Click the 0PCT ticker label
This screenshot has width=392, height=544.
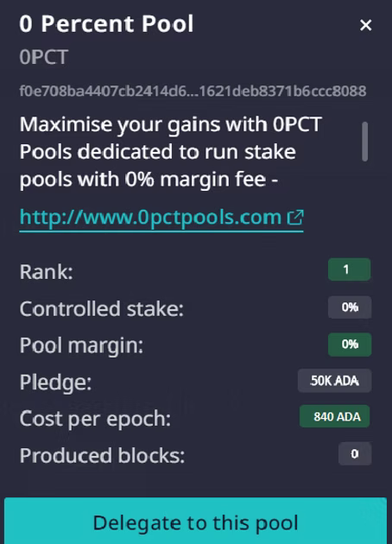[44, 57]
